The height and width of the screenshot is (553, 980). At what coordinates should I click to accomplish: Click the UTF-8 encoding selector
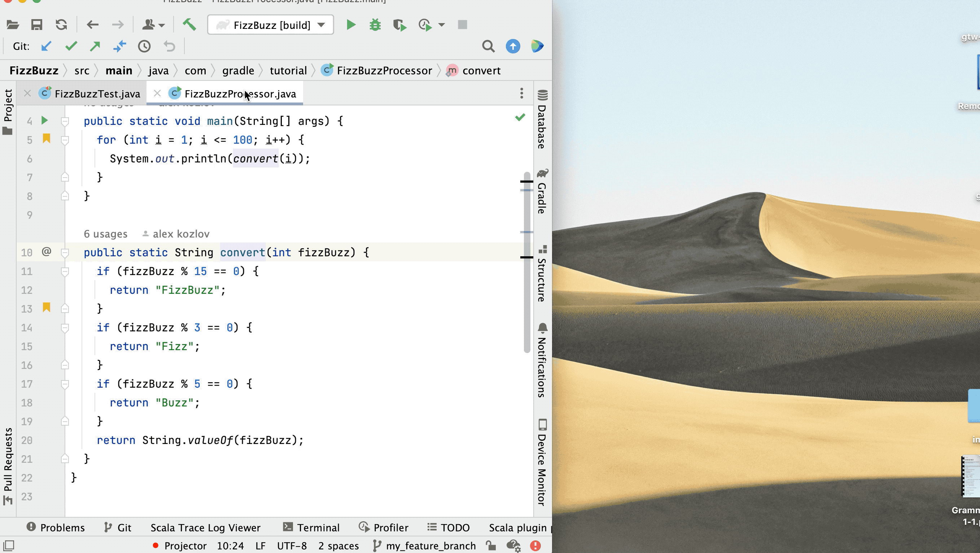pos(292,546)
